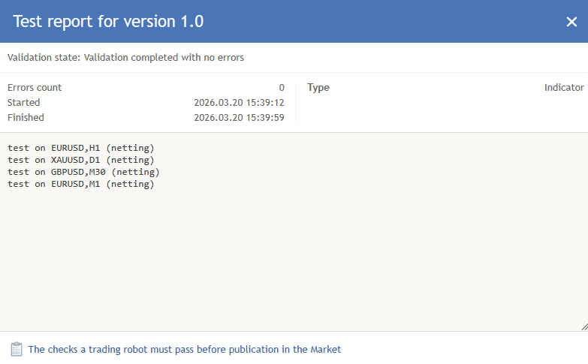
Task: Click the Indicator type value
Action: [564, 88]
